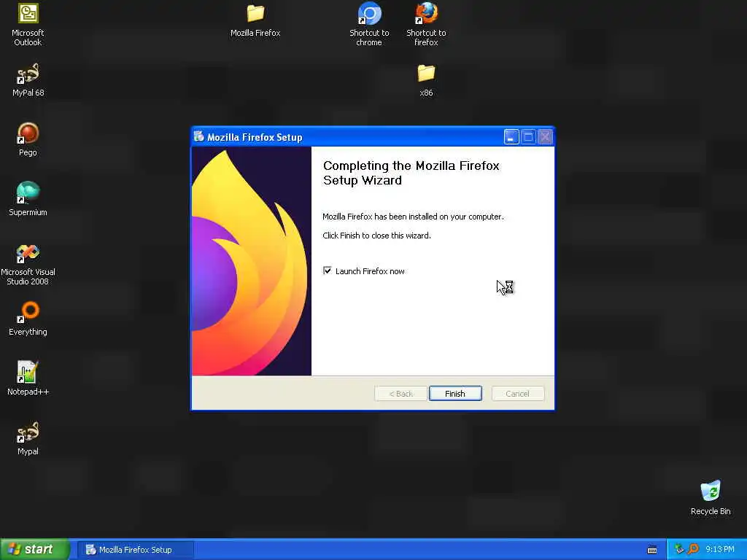
Task: Select the Pego desktop shortcut
Action: click(28, 139)
